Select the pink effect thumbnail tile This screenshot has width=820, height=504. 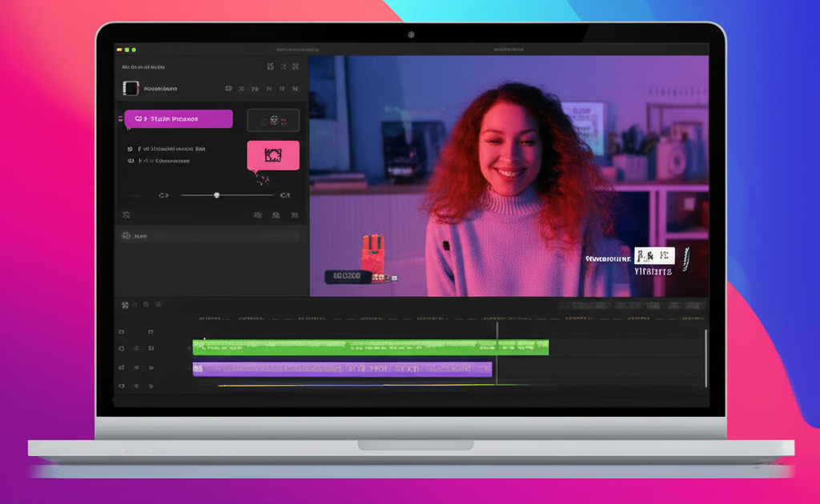click(x=273, y=155)
